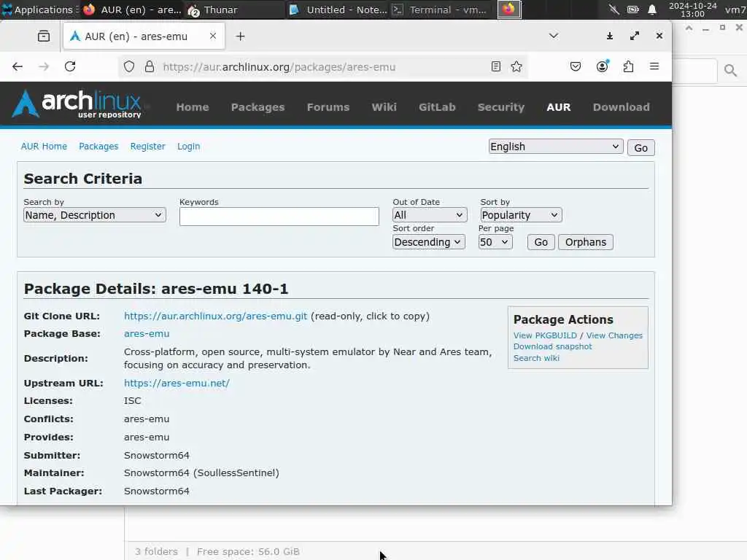Toggle reader view icon in address bar
This screenshot has width=747, height=560.
(496, 66)
